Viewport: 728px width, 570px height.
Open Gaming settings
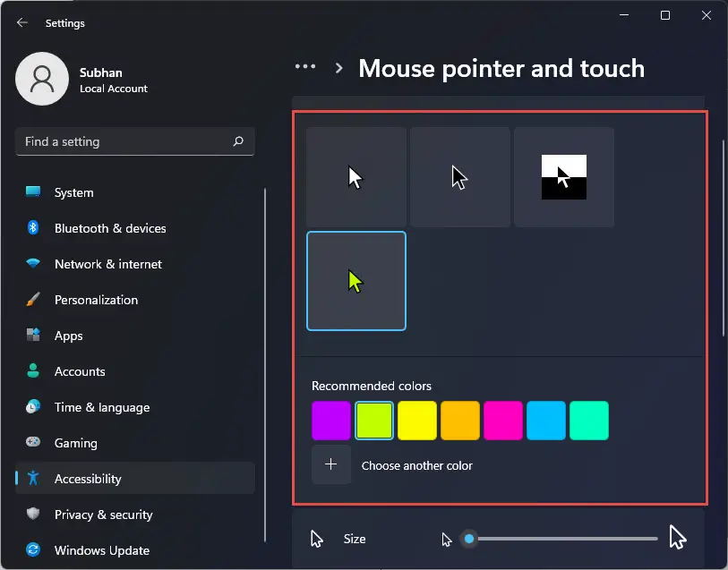135,443
